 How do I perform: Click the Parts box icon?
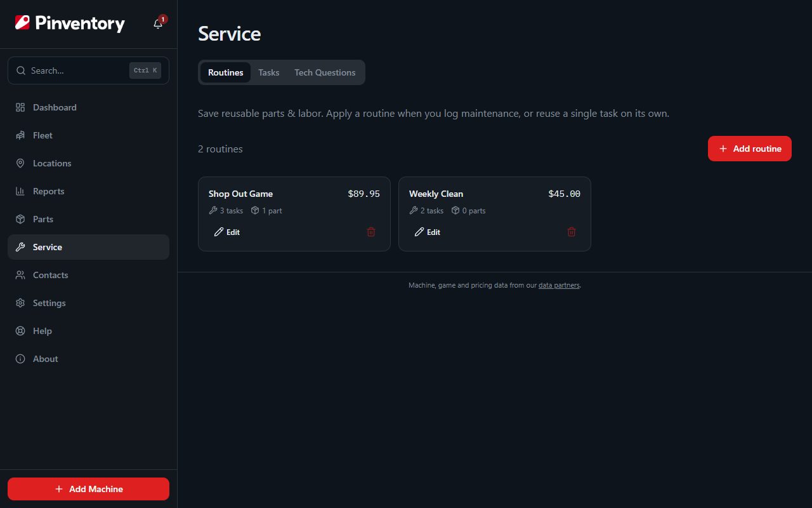pos(20,219)
